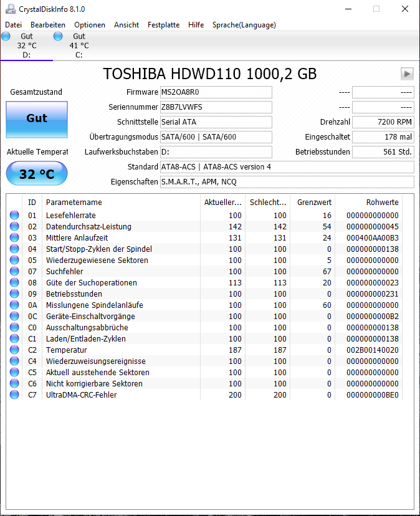Click the Datendurchsatz-Leistung parameter name
This screenshot has height=516, width=420.
(88, 226)
